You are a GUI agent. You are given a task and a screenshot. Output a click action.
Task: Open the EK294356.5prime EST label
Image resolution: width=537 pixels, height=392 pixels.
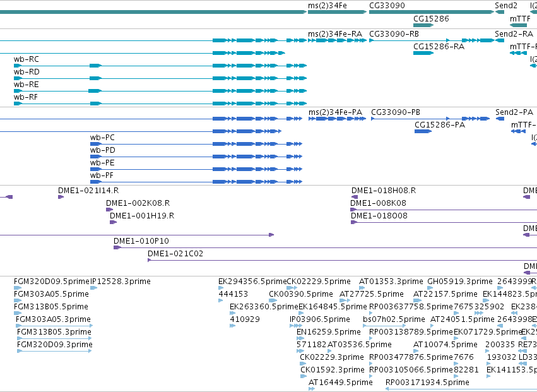point(252,282)
